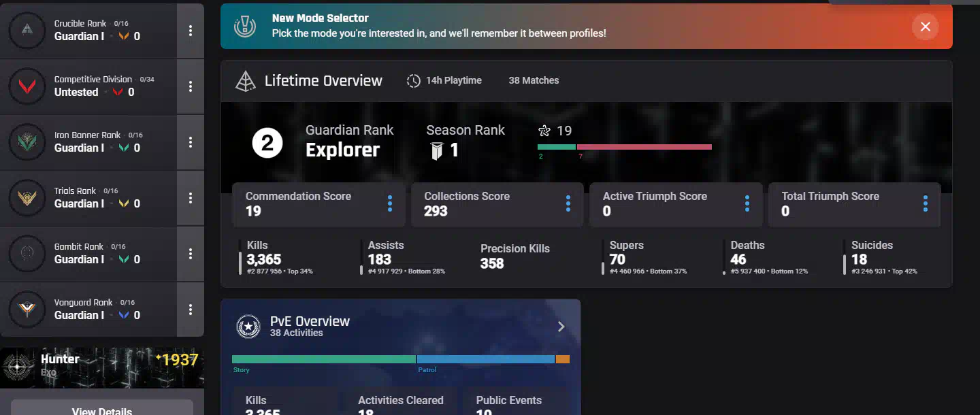The width and height of the screenshot is (980, 415).
Task: Click the Lifetime Overview pyramid icon
Action: (245, 81)
